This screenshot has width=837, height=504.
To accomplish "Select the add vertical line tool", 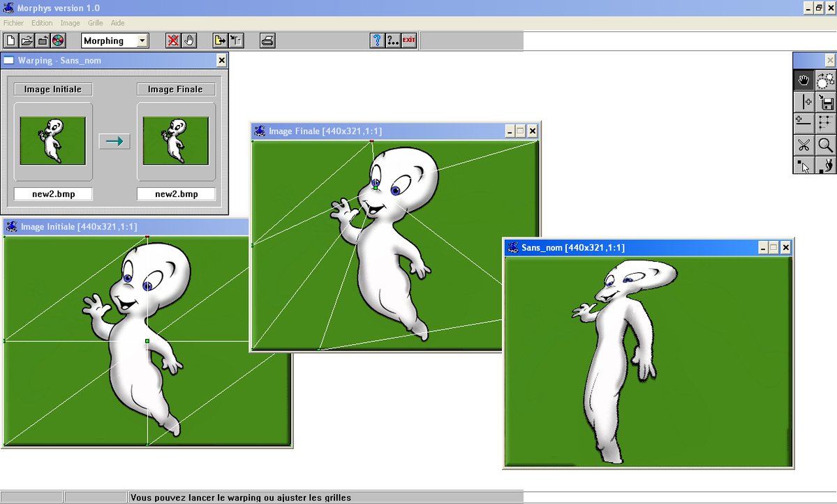I will click(803, 102).
